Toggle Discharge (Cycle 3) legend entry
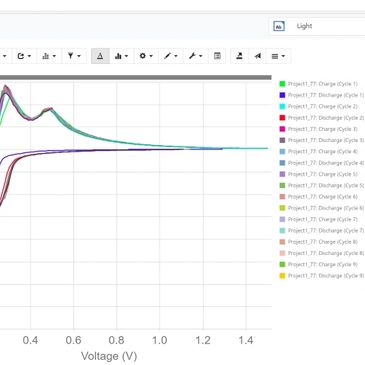The height and width of the screenshot is (365, 365). [x=321, y=140]
